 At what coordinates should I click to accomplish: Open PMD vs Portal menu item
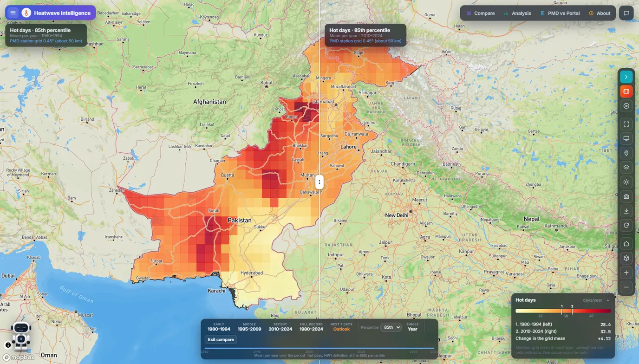point(560,13)
